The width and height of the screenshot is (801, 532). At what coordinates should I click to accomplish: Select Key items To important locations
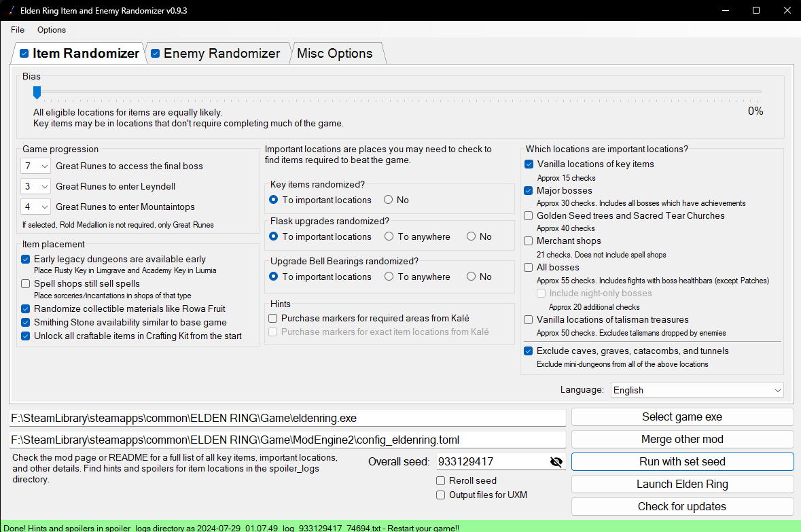point(273,200)
